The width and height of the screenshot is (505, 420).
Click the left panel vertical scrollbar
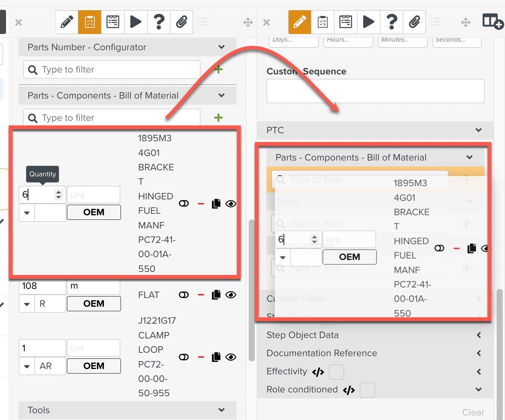[x=252, y=290]
